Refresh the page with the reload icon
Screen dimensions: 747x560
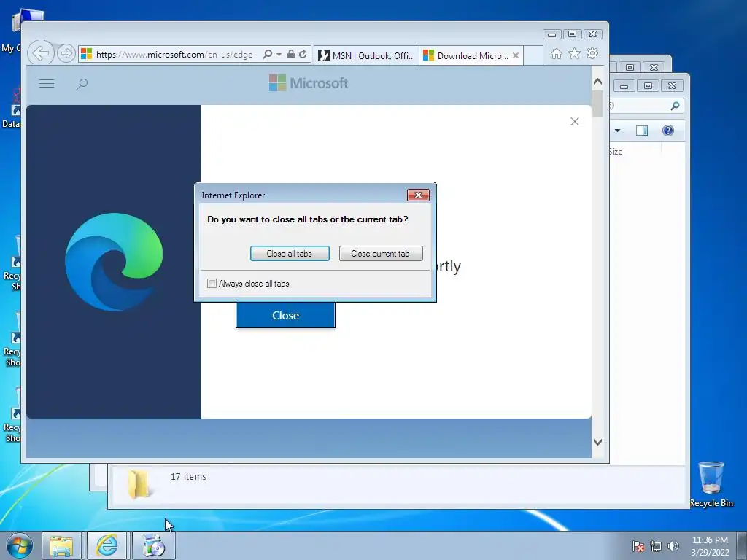[x=303, y=54]
